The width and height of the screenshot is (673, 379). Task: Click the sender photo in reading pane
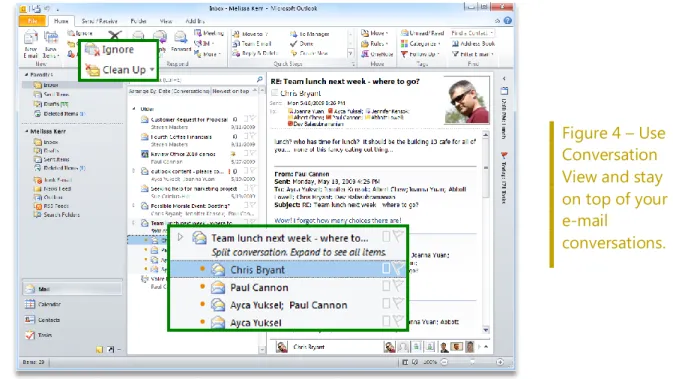467,101
